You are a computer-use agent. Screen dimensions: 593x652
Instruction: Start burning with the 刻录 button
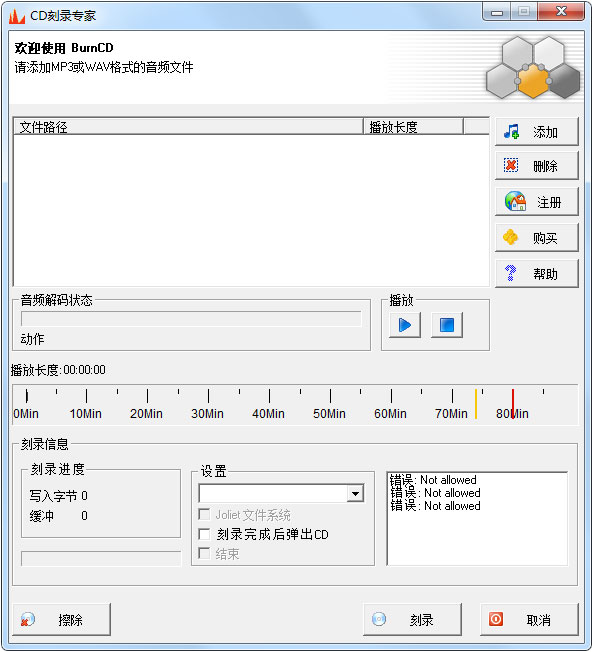pyautogui.click(x=412, y=620)
